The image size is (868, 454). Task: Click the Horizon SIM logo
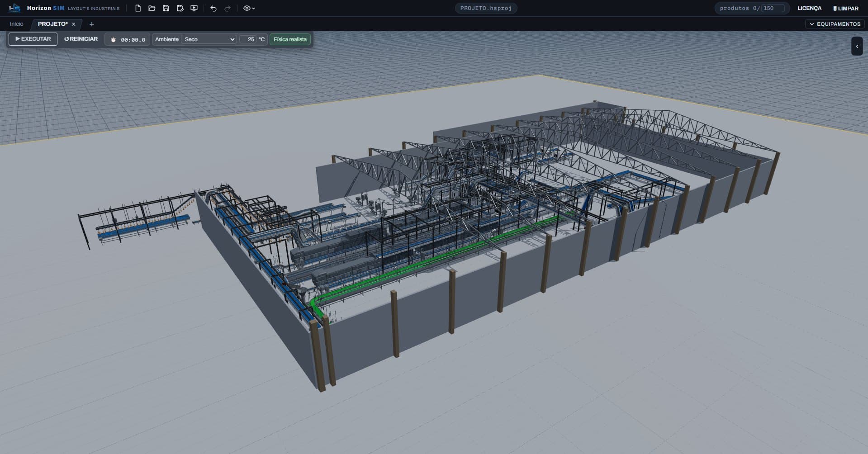[x=14, y=8]
